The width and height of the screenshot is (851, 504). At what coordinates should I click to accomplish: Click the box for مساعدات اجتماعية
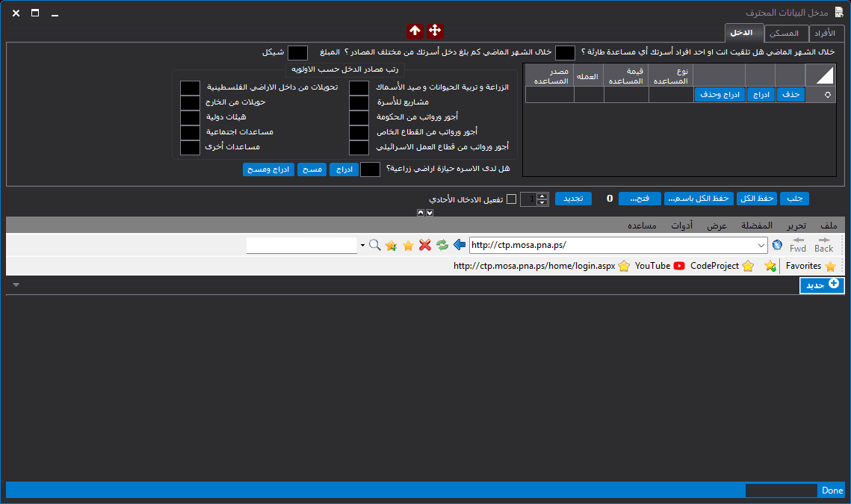tap(190, 132)
